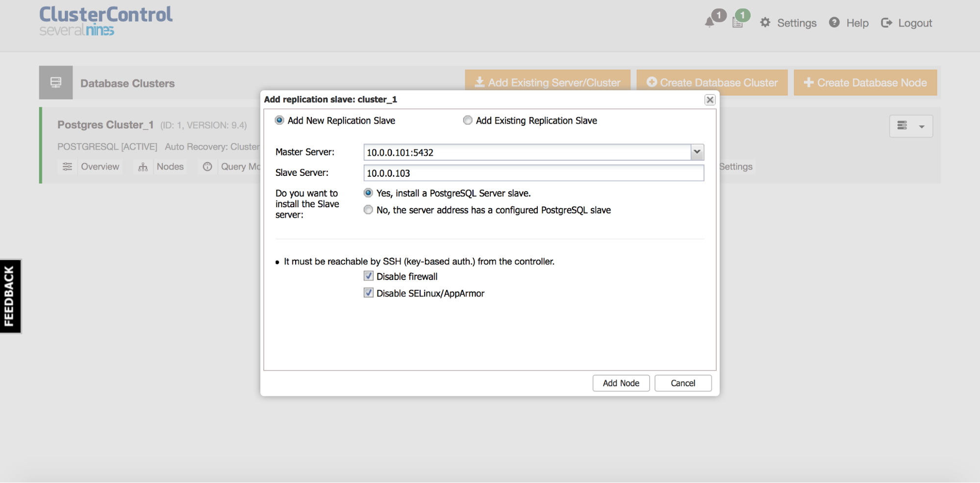This screenshot has height=483, width=980.
Task: Click the Logout arrow icon
Action: [x=886, y=23]
